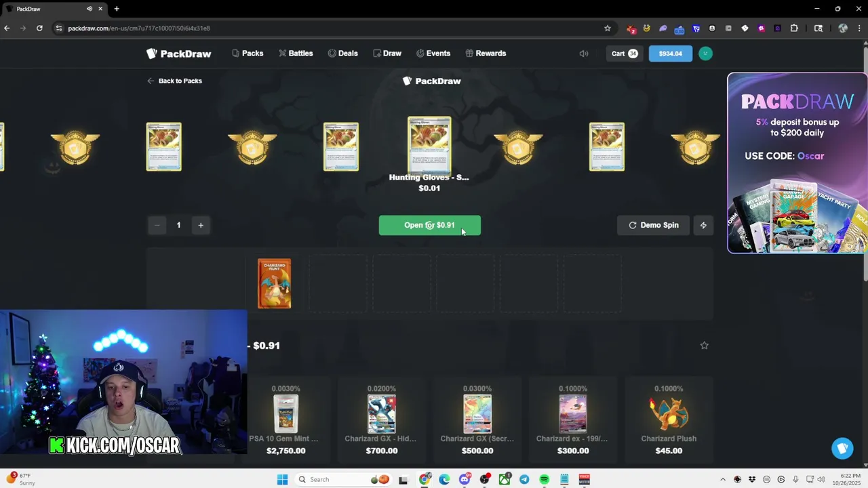View Charizard GX Hidden item $700.00
The width and height of the screenshot is (868, 488).
381,420
